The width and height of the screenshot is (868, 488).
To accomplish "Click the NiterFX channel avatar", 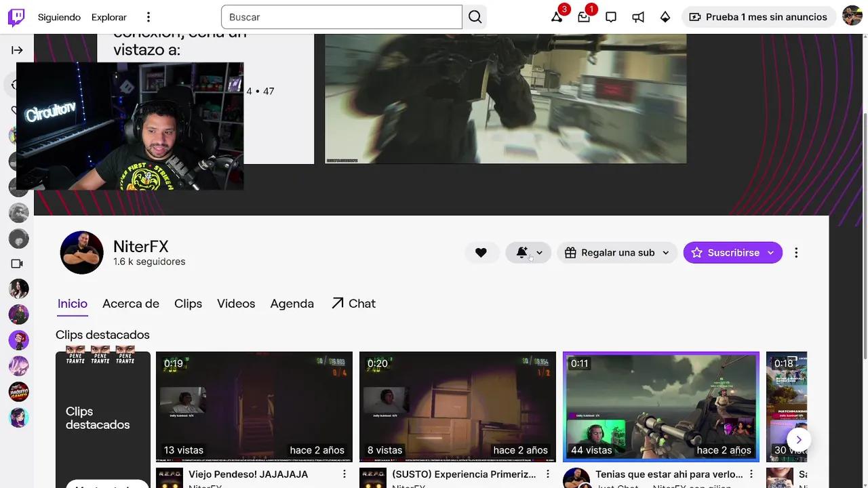I will [81, 253].
